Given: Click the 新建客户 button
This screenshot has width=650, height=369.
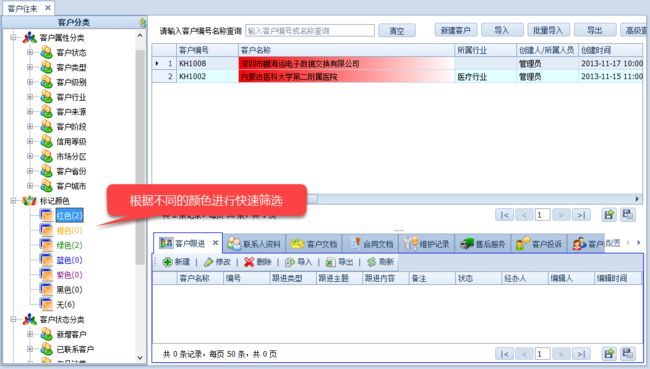Looking at the screenshot, I should point(456,30).
